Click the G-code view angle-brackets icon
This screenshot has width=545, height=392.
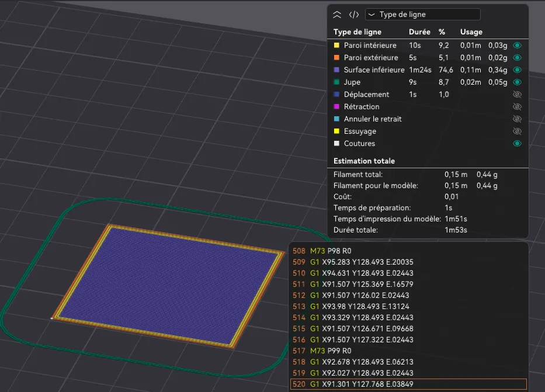click(x=354, y=15)
